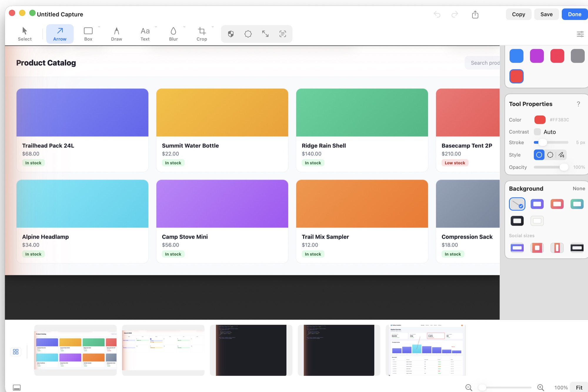588x392 pixels.
Task: Click the Save button
Action: [x=547, y=14]
